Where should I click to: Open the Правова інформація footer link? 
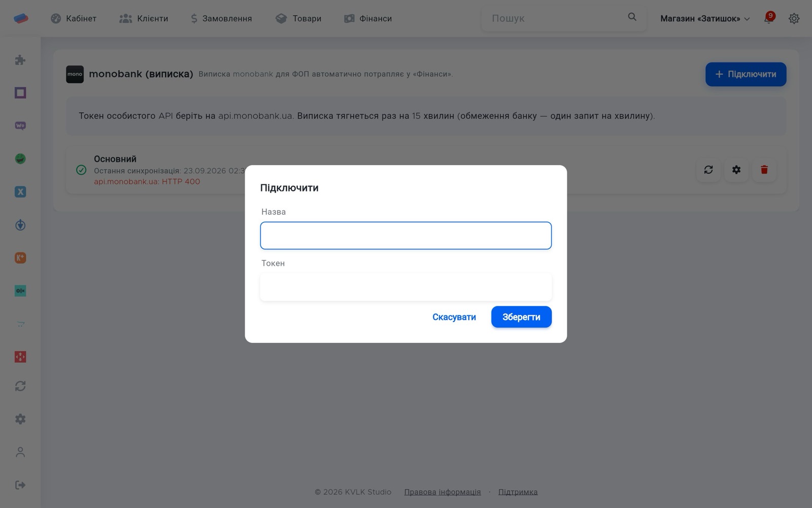point(443,492)
